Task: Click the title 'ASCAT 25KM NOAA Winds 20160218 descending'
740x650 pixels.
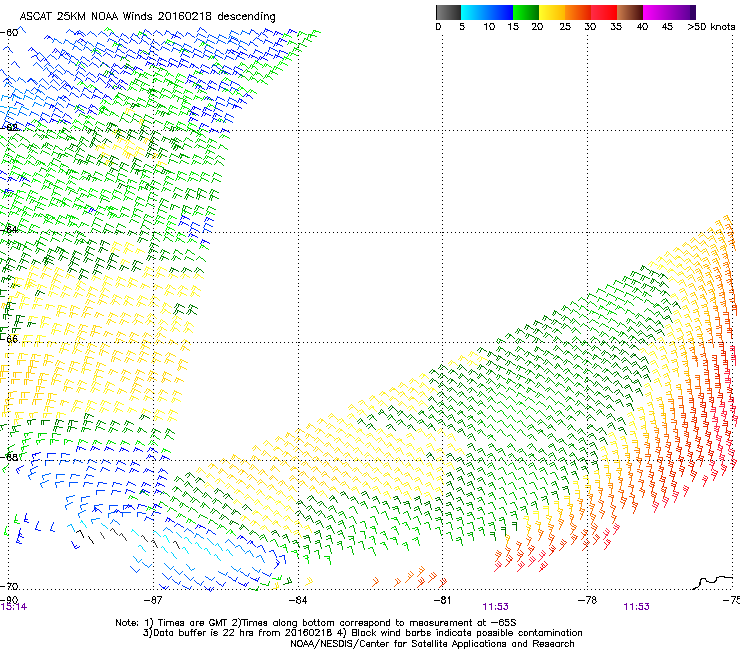Action: coord(147,17)
